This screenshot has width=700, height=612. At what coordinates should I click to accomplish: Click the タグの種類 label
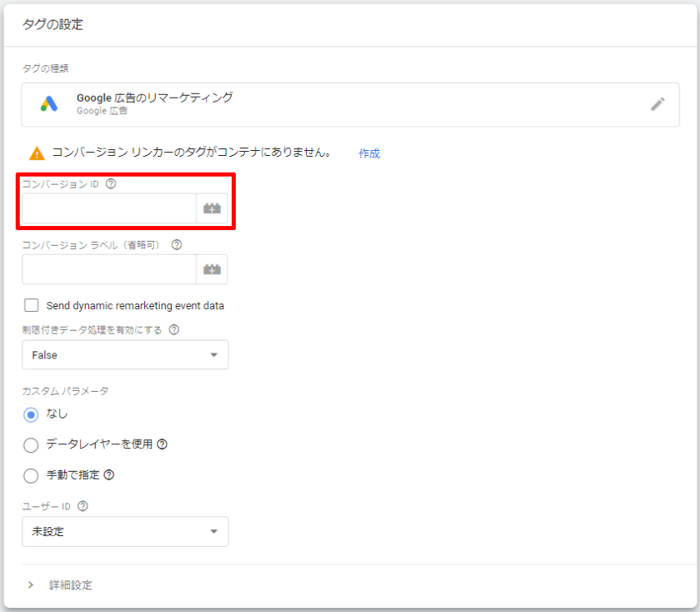click(x=46, y=68)
